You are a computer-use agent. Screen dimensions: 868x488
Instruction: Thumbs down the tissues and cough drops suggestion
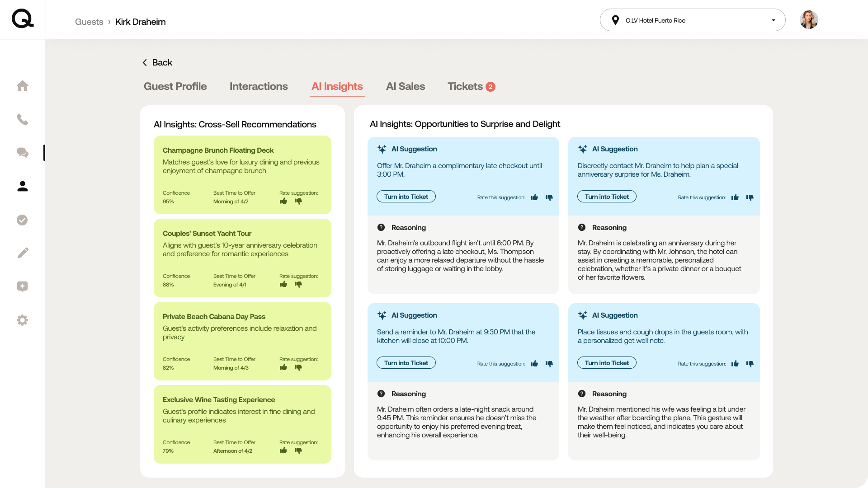coord(750,364)
